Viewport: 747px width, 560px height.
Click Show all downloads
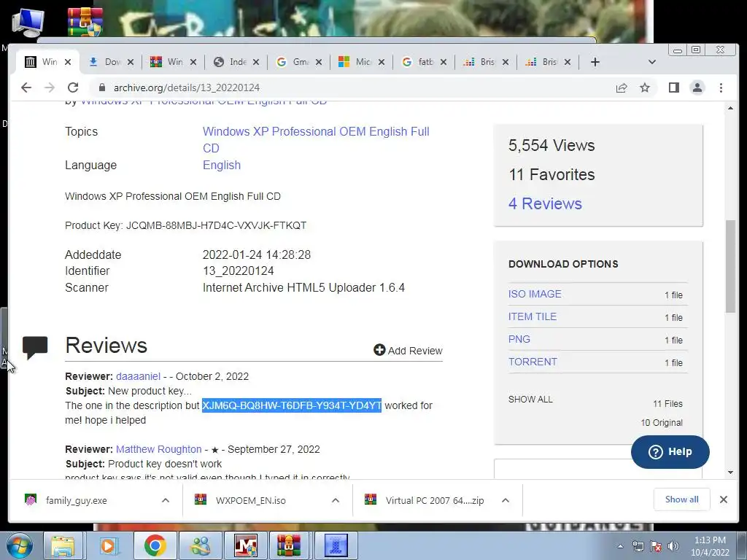[x=682, y=499]
